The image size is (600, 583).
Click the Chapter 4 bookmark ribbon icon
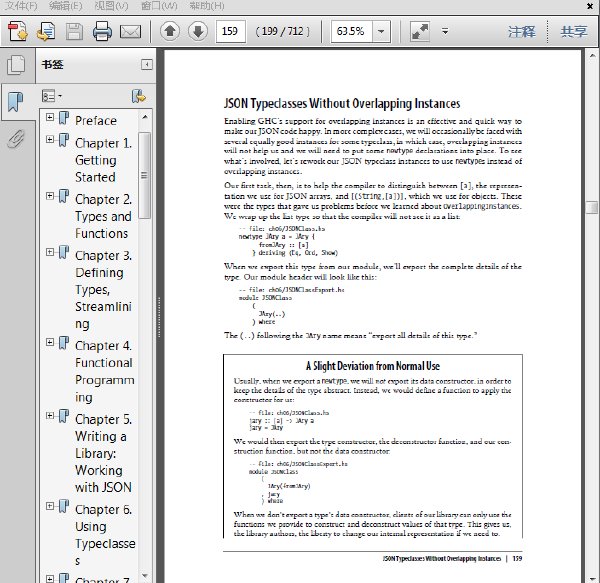point(64,342)
